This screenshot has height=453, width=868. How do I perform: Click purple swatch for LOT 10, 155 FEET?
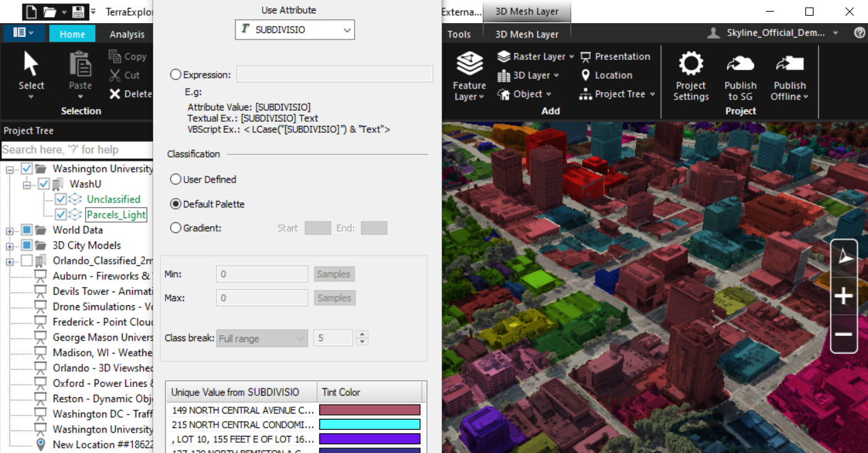point(370,439)
